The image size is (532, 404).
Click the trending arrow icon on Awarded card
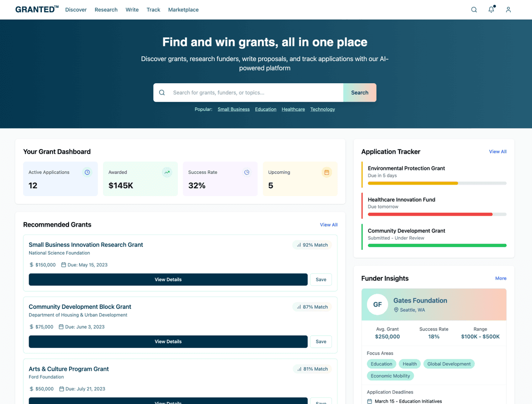pyautogui.click(x=167, y=172)
